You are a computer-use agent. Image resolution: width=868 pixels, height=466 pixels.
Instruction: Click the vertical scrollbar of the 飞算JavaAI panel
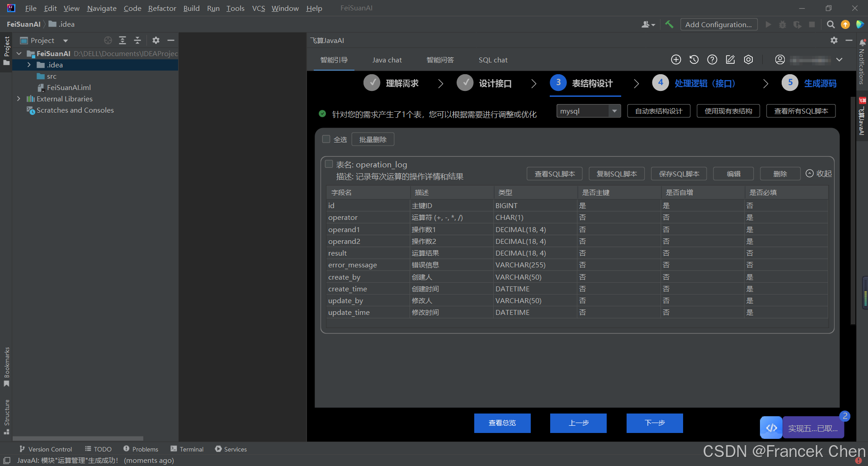[853, 210]
